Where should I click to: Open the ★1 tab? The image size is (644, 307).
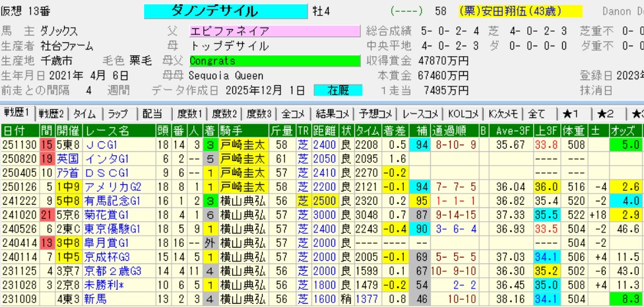coord(570,113)
